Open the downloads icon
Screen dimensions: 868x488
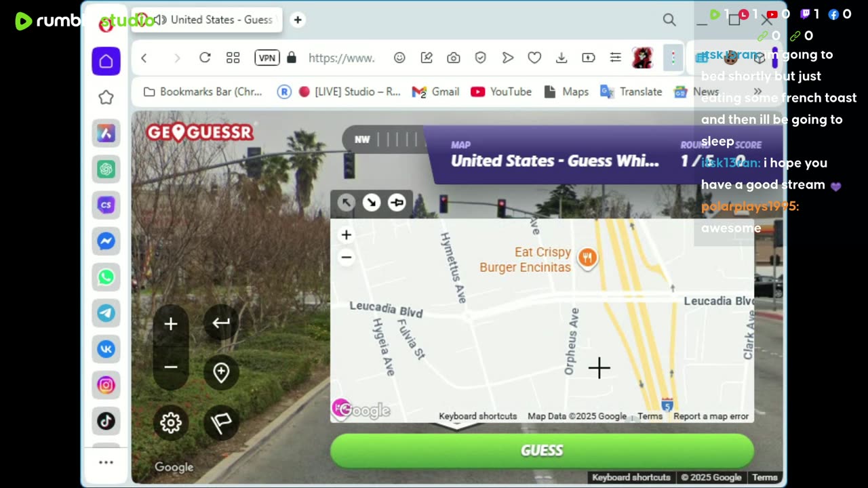pos(561,58)
